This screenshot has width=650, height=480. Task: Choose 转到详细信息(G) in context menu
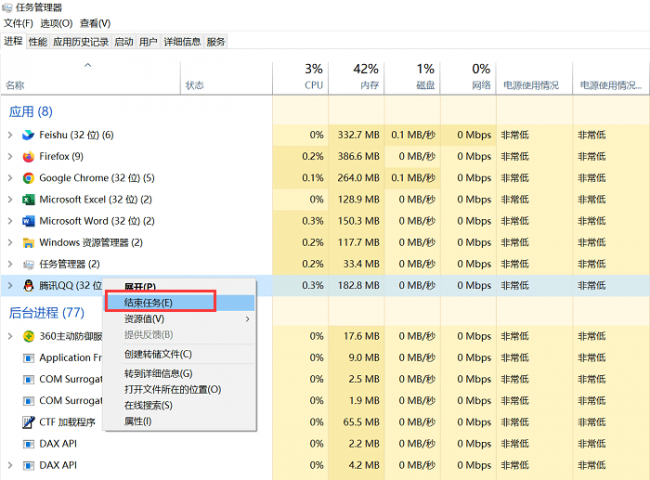[x=179, y=373]
